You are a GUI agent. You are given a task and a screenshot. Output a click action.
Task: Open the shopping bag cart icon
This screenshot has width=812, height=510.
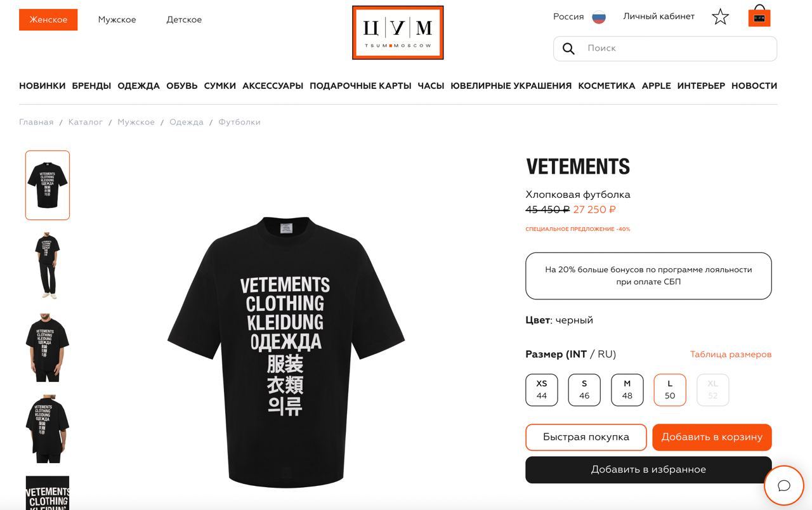(x=759, y=16)
